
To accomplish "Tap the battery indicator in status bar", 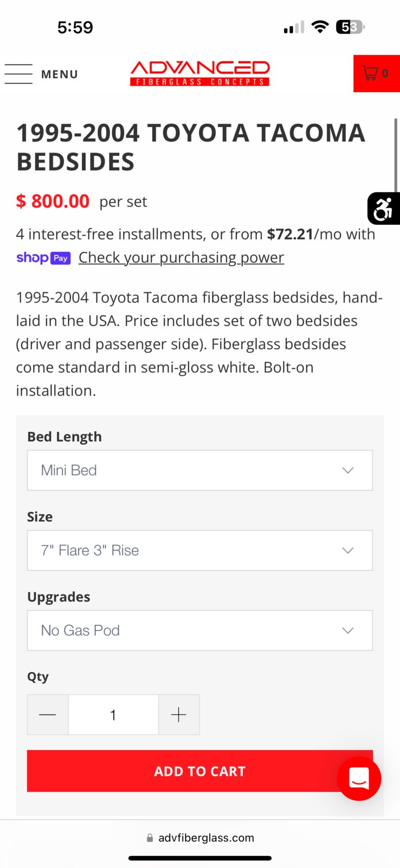I will tap(350, 27).
